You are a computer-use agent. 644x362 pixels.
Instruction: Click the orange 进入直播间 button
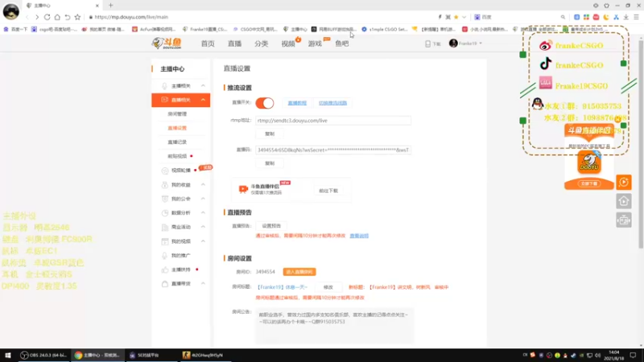(x=299, y=272)
